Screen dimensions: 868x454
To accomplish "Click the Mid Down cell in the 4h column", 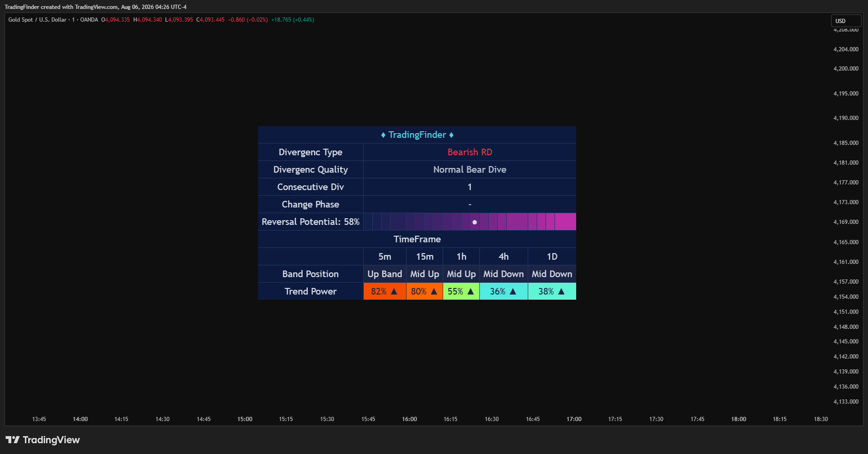I will [x=504, y=274].
